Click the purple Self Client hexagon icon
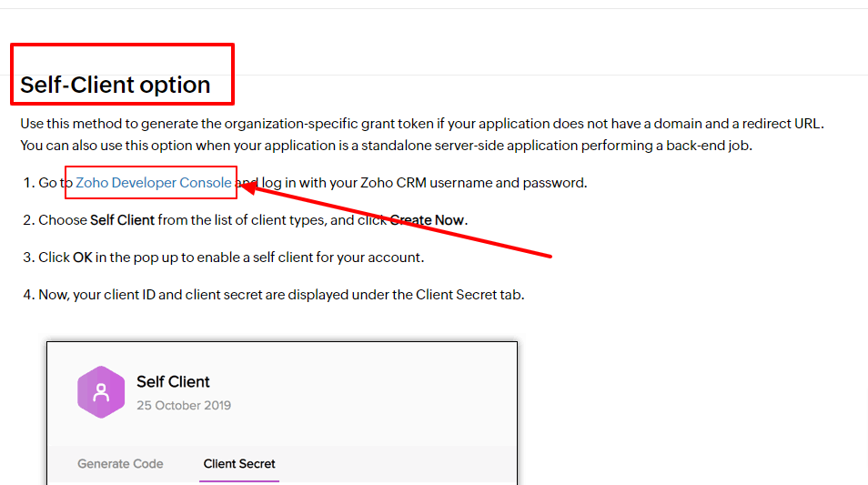This screenshot has width=868, height=485. coord(101,392)
